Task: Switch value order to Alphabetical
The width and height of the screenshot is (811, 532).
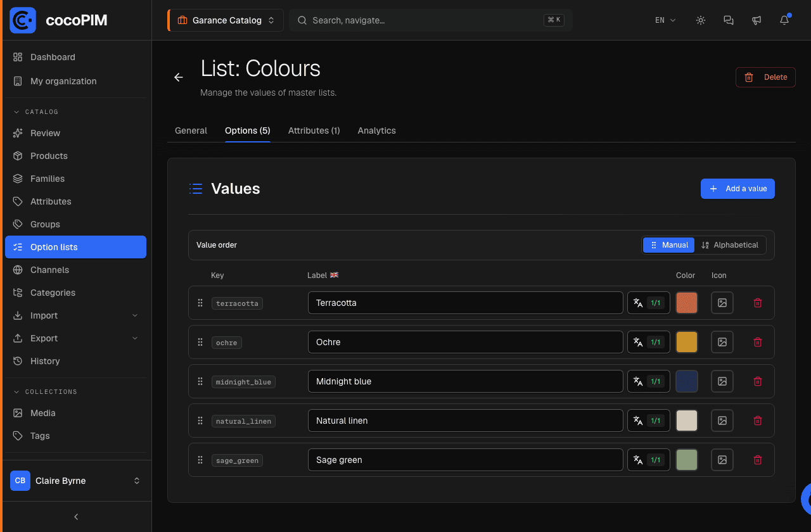Action: point(730,245)
